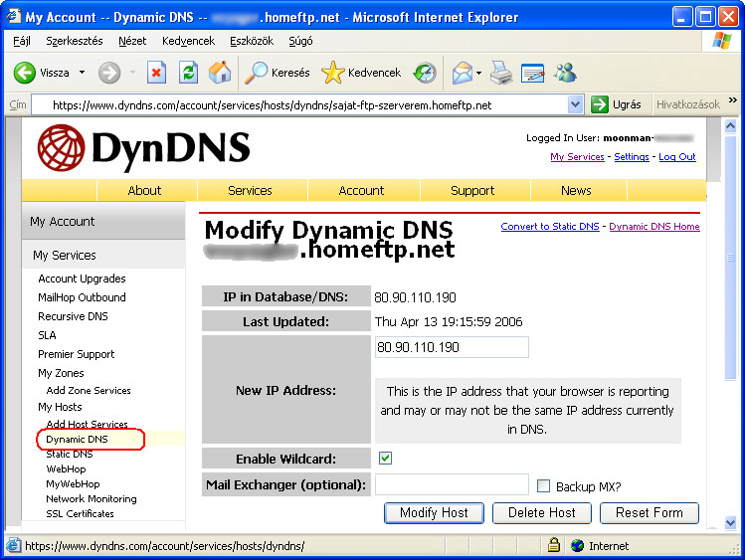
Task: Open the Vissza back history dropdown
Action: 83,73
